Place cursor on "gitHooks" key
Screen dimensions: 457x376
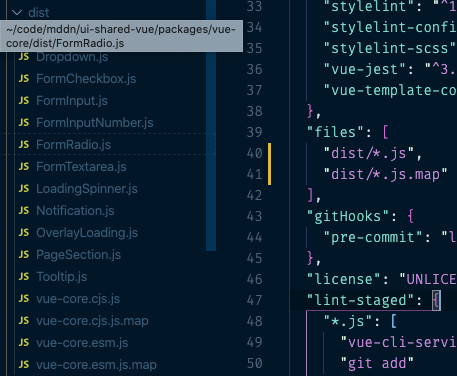click(348, 216)
